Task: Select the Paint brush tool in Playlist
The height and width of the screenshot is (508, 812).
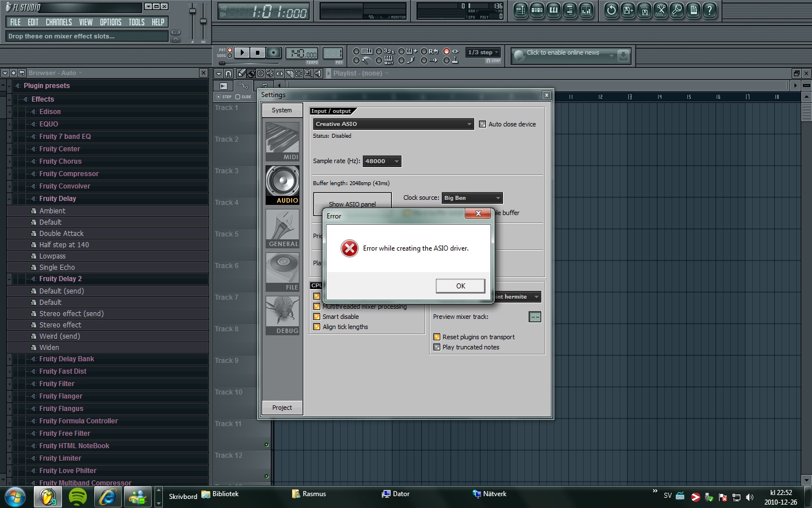Action: pyautogui.click(x=251, y=73)
